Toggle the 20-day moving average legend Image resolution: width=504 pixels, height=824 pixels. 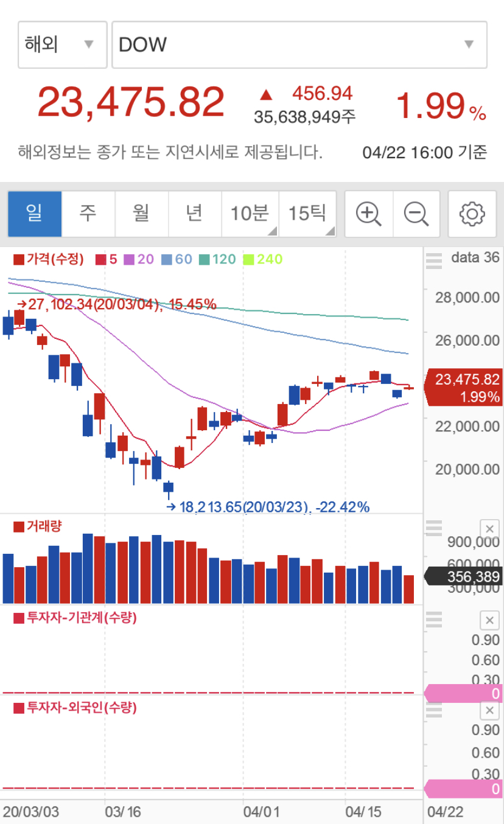pos(139,259)
